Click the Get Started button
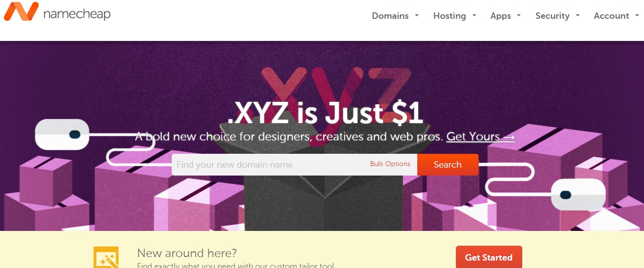The height and width of the screenshot is (268, 644). point(489,257)
